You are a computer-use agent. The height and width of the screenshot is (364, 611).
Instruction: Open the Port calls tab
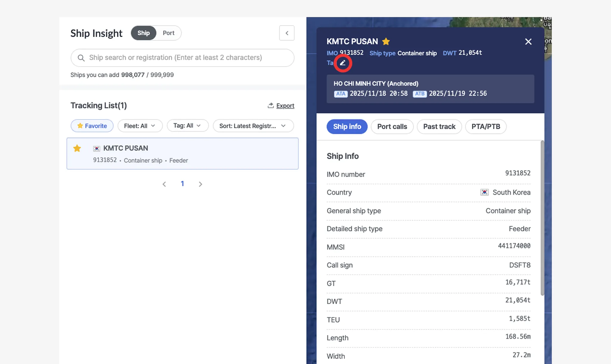[x=392, y=127]
